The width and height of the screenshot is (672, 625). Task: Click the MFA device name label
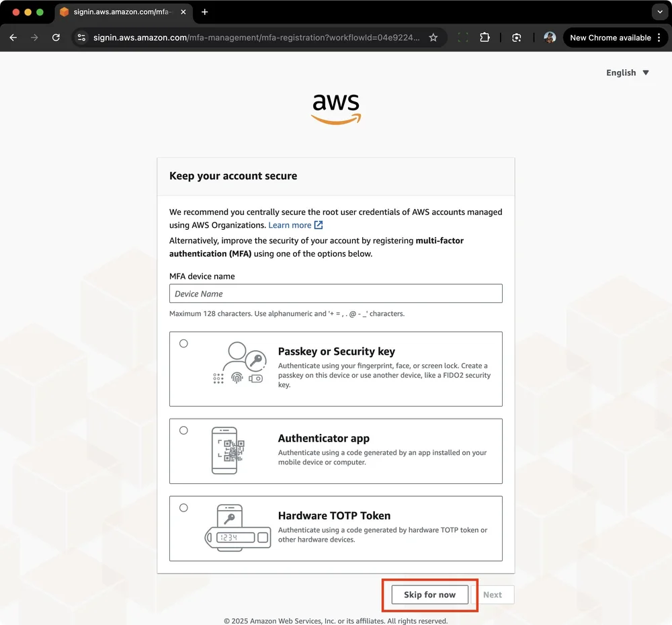click(202, 276)
